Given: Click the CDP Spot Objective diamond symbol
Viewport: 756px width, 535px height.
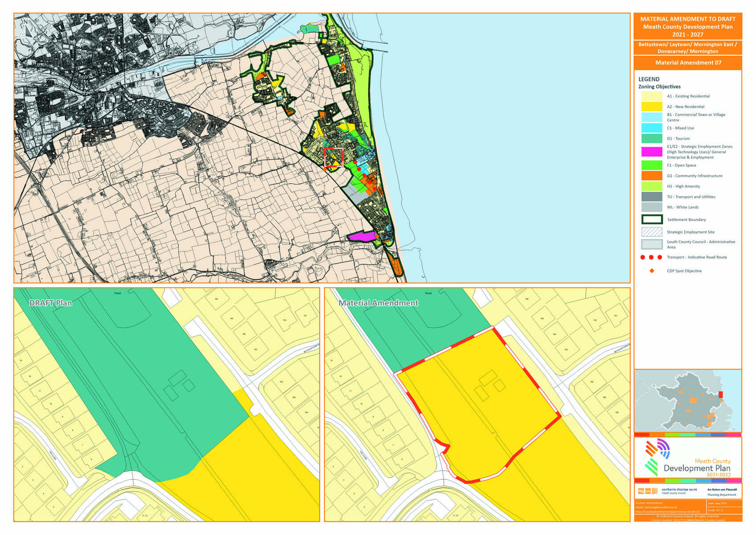Looking at the screenshot, I should 652,271.
